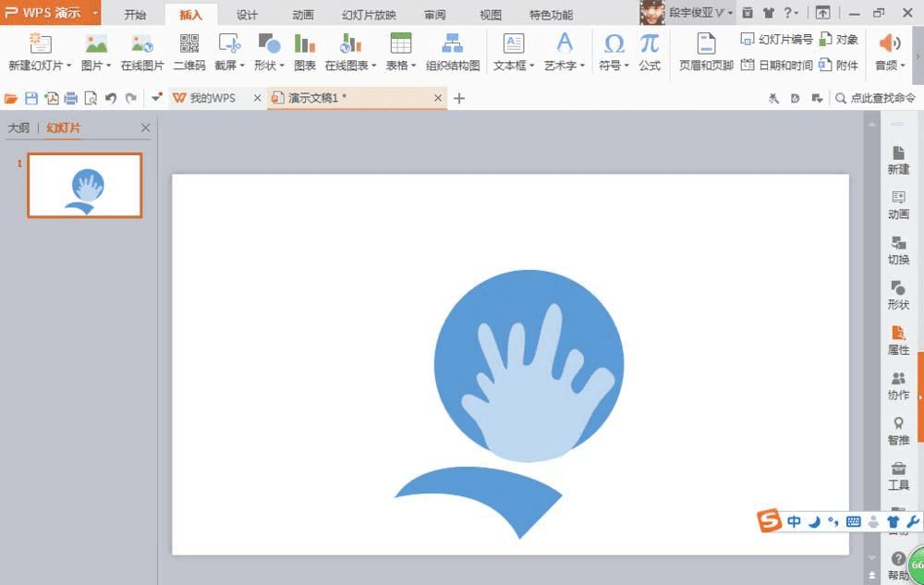Switch to the 开始 ribbon tab
Viewport: 924px width, 585px height.
click(x=135, y=15)
